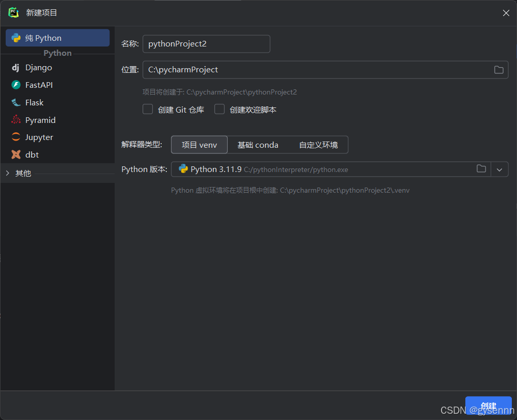
Task: Browse for the project location folder
Action: (498, 70)
